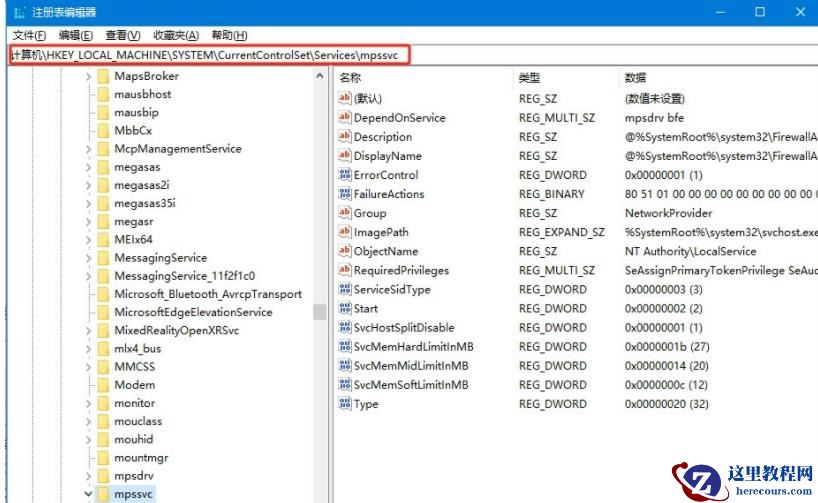Image resolution: width=818 pixels, height=503 pixels.
Task: Select the mausbhost folder icon
Action: pos(103,94)
